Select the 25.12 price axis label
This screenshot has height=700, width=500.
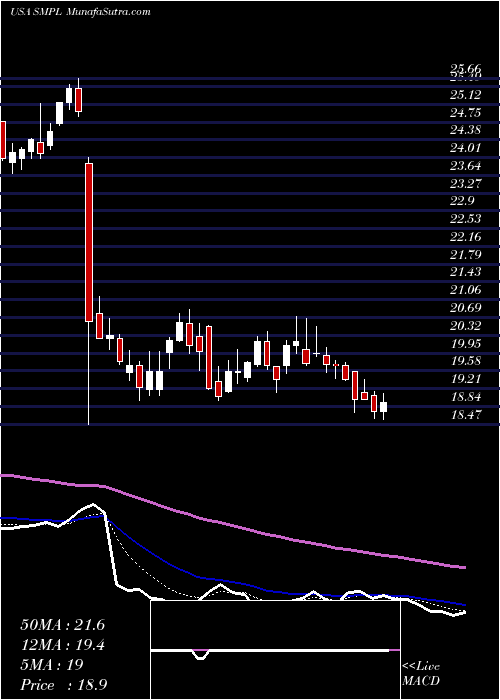466,95
